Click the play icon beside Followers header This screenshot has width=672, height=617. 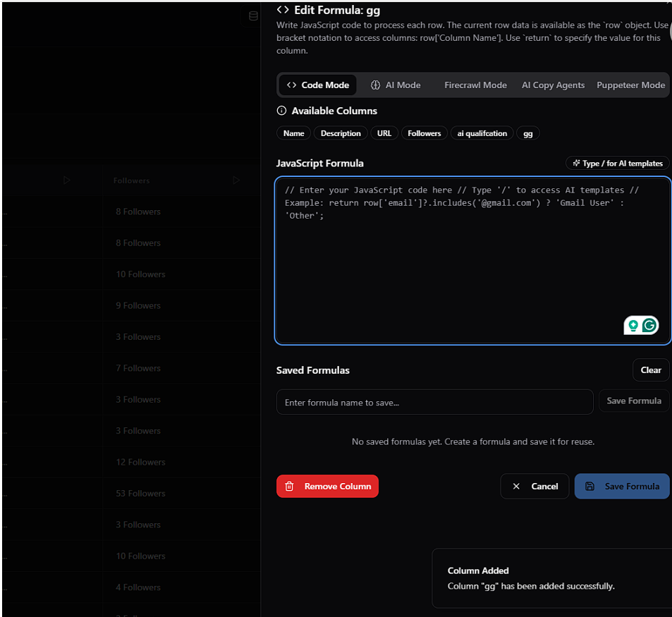click(x=236, y=181)
